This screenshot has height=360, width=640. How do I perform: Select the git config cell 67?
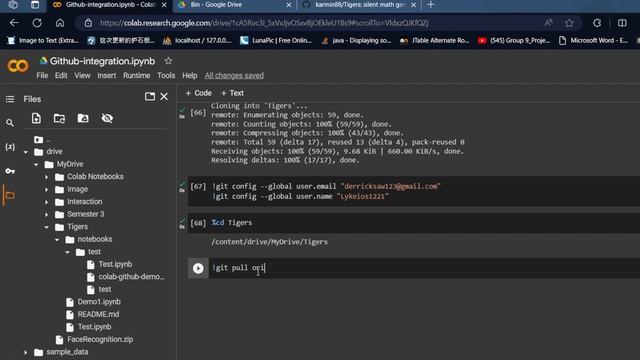tap(414, 191)
